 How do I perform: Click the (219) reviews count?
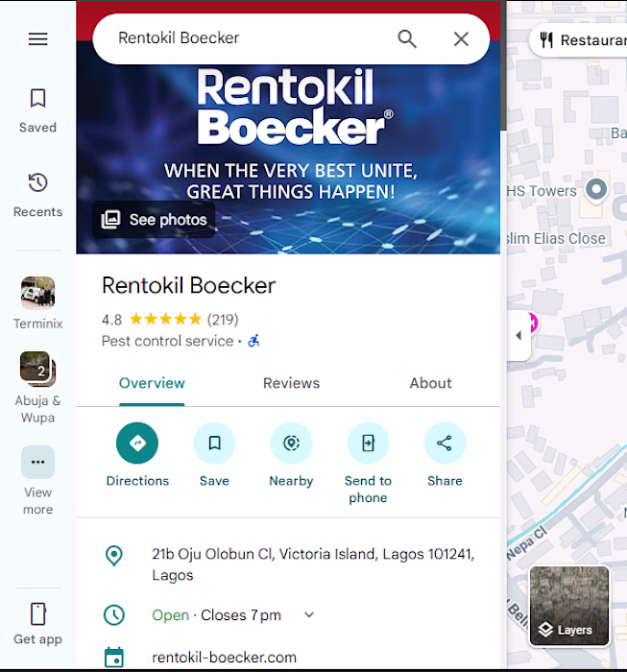[223, 320]
